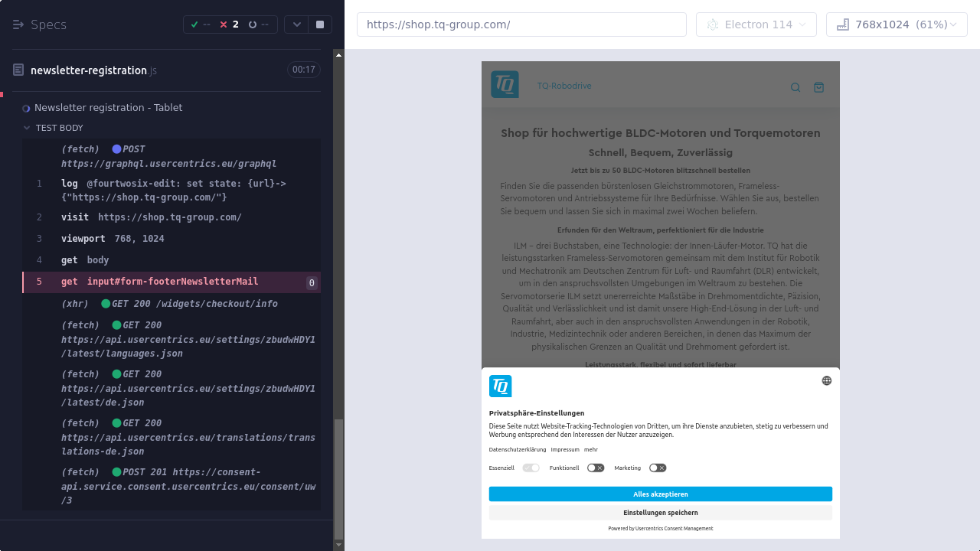Collapse the TEST BODY section
The width and height of the screenshot is (980, 551).
click(x=27, y=128)
